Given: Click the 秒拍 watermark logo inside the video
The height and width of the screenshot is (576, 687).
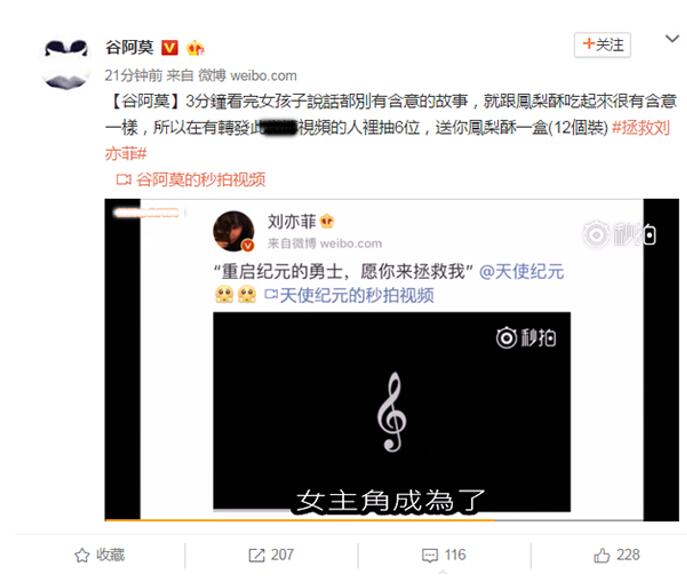Looking at the screenshot, I should [x=526, y=338].
